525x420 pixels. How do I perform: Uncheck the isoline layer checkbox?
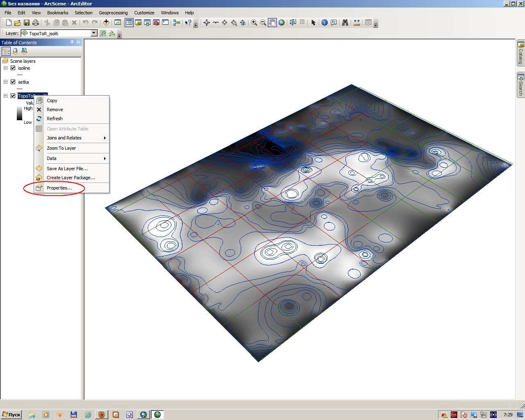[x=13, y=68]
